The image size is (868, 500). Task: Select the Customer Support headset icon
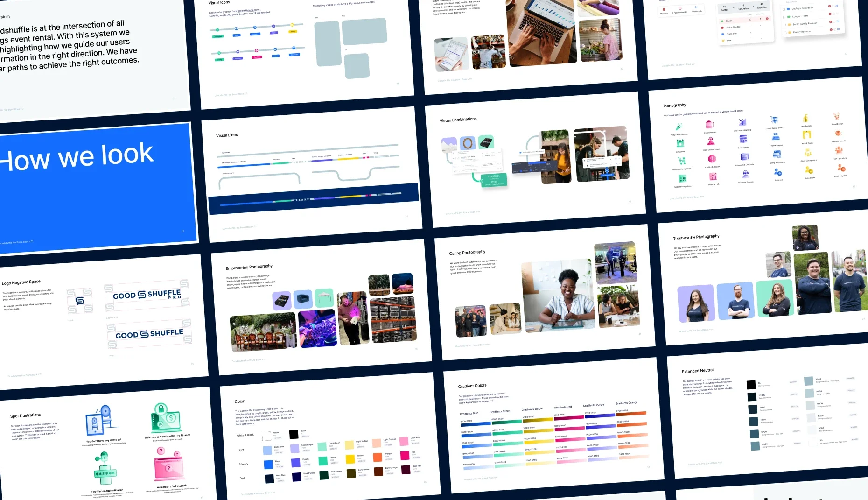coord(746,175)
